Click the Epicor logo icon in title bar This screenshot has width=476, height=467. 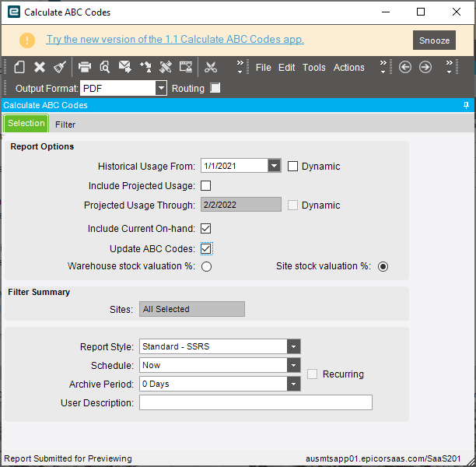point(14,12)
